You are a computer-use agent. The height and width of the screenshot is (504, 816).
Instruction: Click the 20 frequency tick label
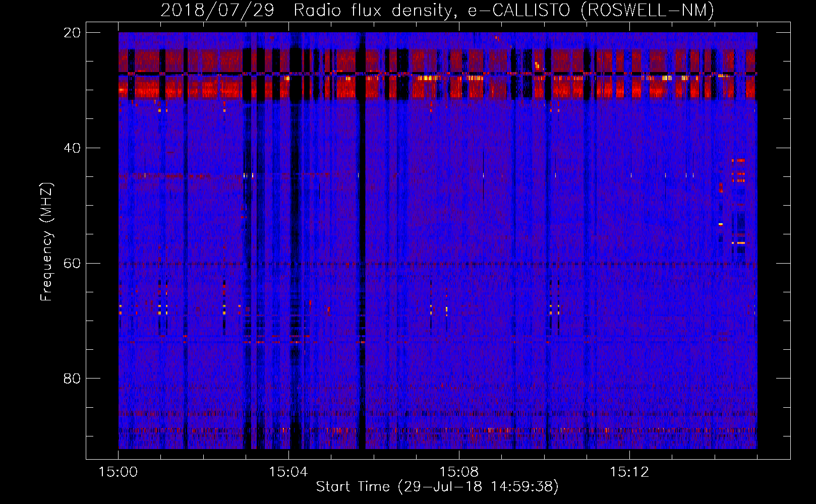point(72,33)
